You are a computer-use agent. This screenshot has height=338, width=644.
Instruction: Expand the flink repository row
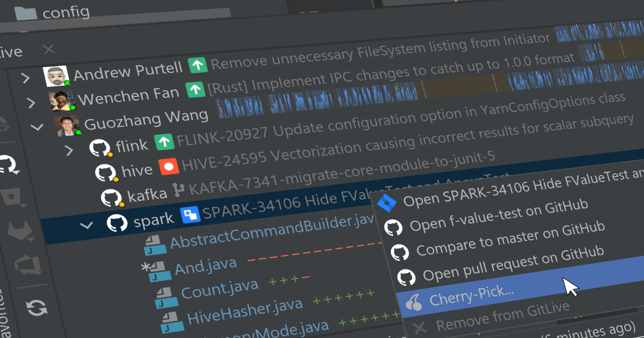tap(69, 150)
